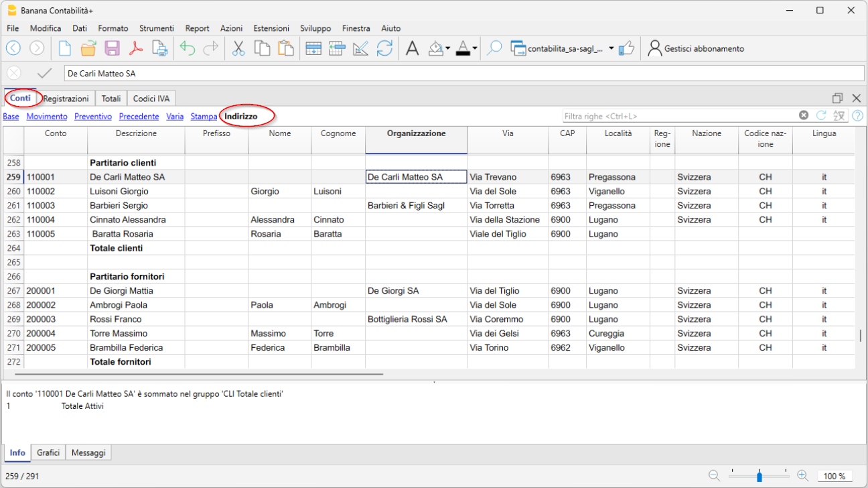The width and height of the screenshot is (868, 488).
Task: Open the File menu
Action: pos(13,28)
